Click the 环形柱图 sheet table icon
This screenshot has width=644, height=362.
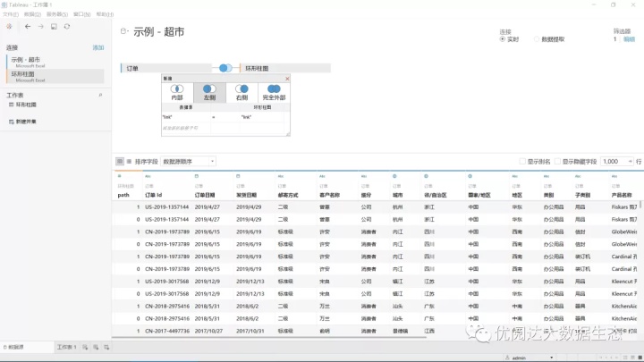tap(11, 105)
